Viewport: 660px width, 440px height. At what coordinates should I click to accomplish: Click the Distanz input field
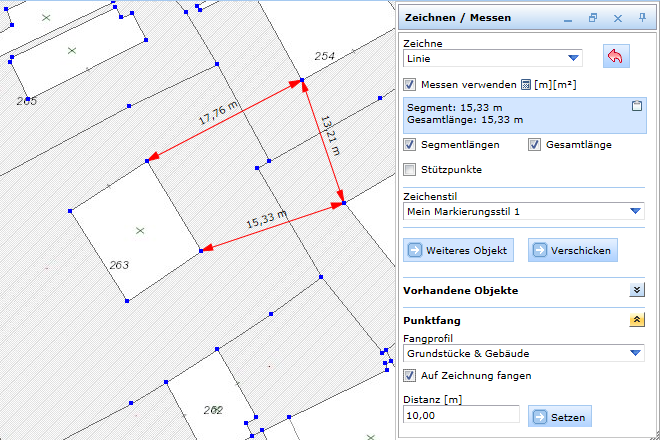click(461, 415)
